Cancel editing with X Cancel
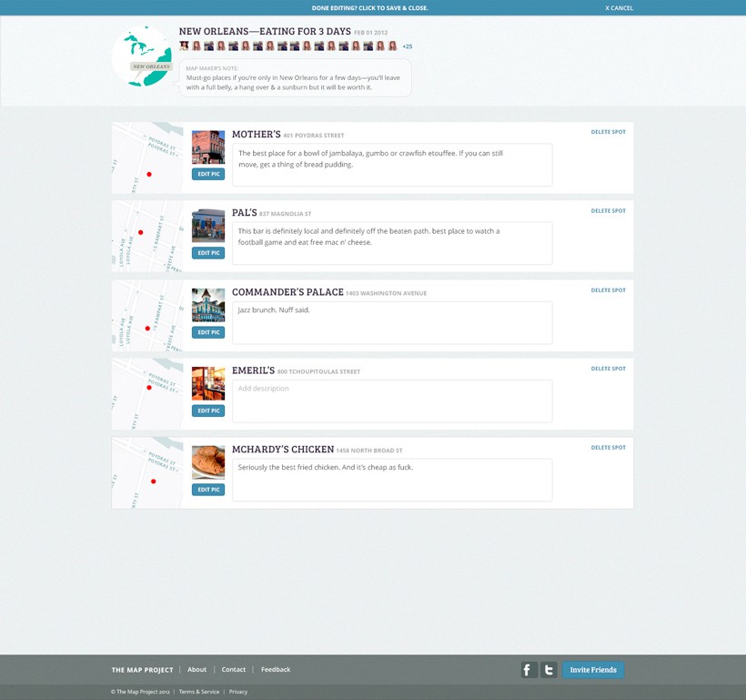This screenshot has width=746, height=700. 619,7
